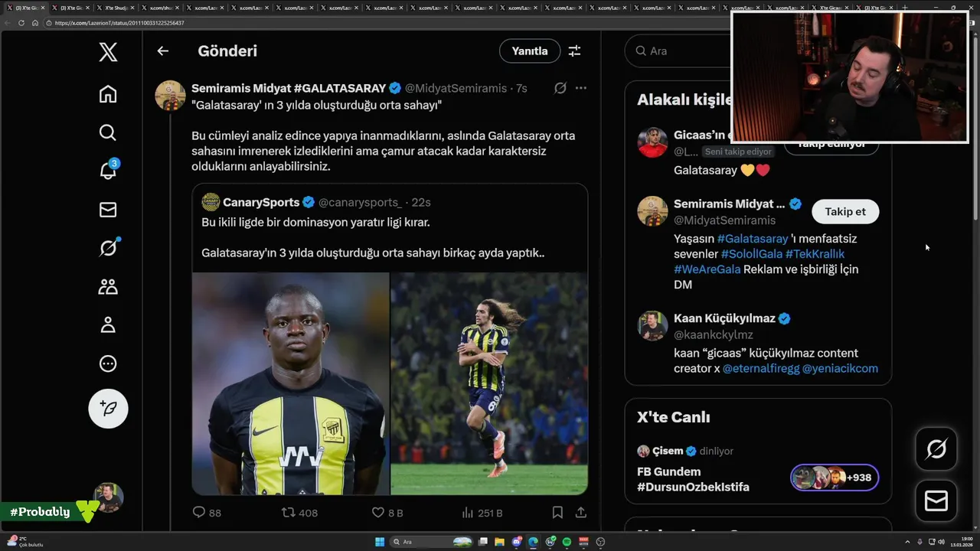Image resolution: width=980 pixels, height=551 pixels.
Task: Bookmark the post
Action: pyautogui.click(x=557, y=513)
